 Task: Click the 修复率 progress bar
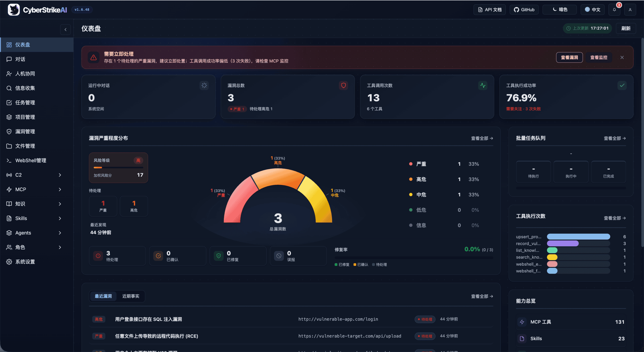[x=414, y=258]
